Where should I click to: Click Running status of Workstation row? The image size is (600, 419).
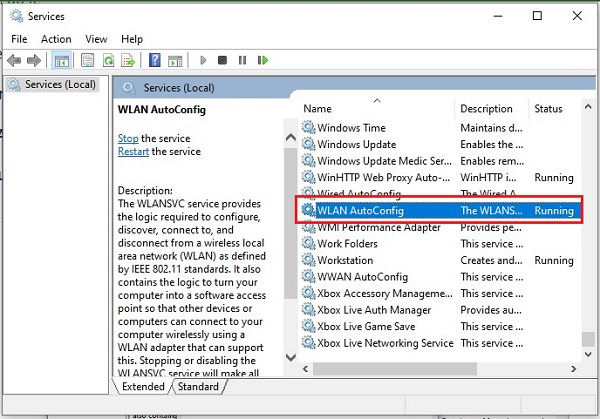[x=554, y=260]
